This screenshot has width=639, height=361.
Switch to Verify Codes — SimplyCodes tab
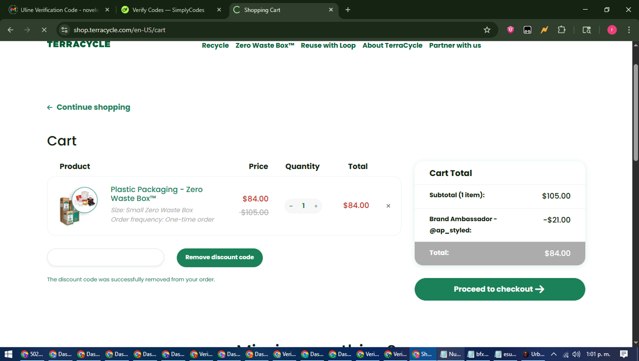(171, 10)
